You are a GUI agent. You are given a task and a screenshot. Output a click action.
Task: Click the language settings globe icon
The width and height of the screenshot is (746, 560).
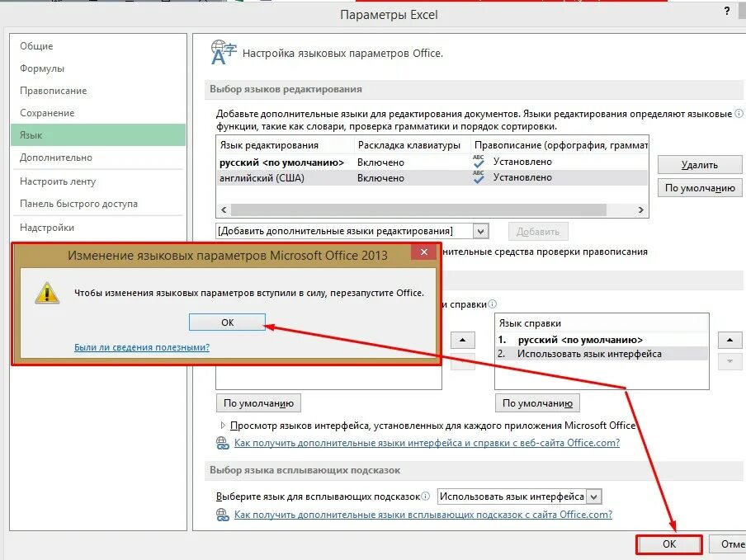(x=223, y=52)
